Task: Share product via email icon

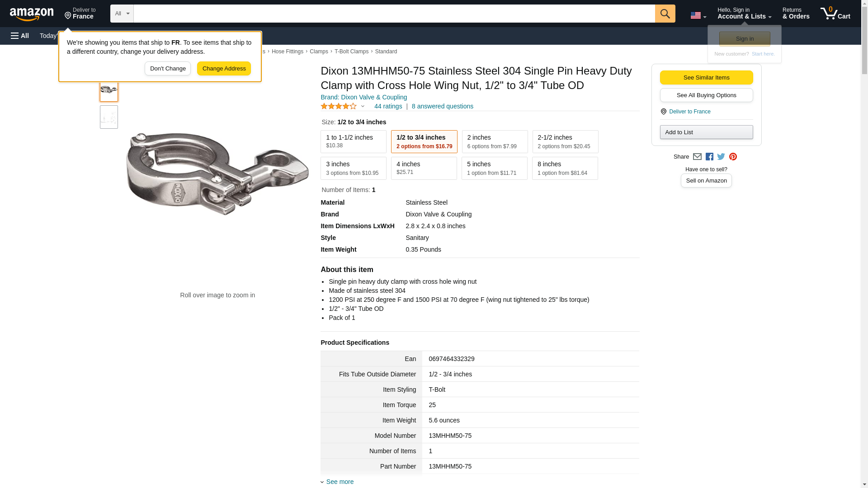Action: pyautogui.click(x=697, y=157)
